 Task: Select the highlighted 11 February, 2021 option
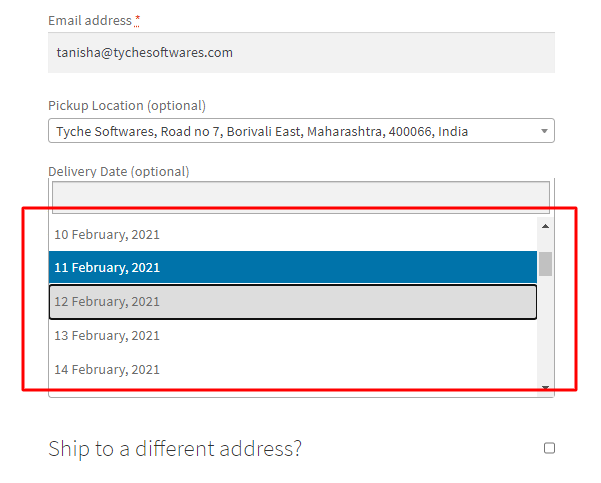pos(293,268)
